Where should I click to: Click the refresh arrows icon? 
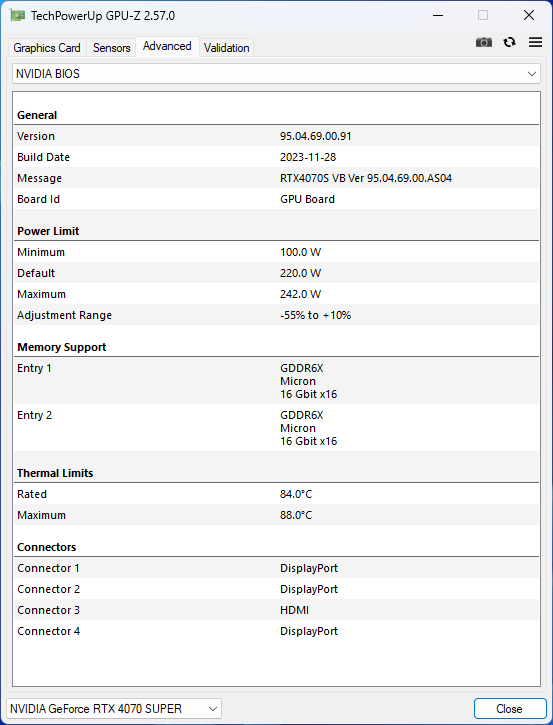[x=510, y=43]
